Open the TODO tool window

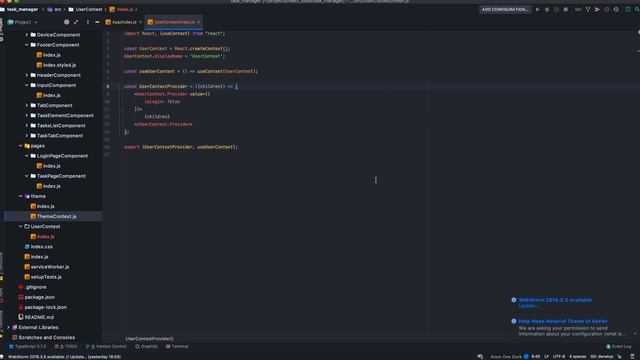tap(66, 347)
